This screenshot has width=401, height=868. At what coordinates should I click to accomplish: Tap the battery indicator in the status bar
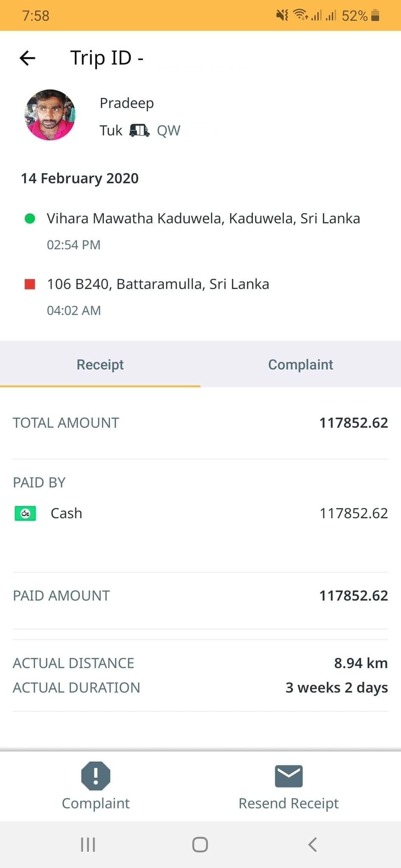(x=375, y=16)
